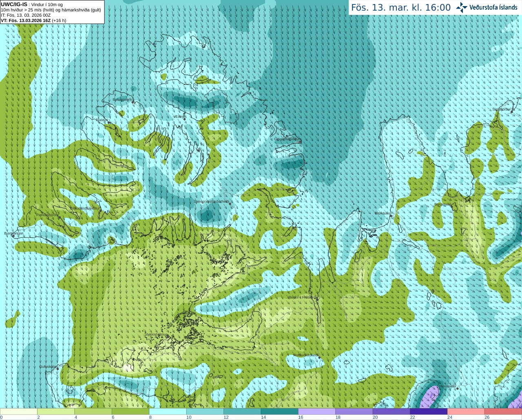Click the 8-10 m/s pale cyan legend swatch
Image resolution: width=522 pixels, height=420 pixels.
pyautogui.click(x=168, y=411)
